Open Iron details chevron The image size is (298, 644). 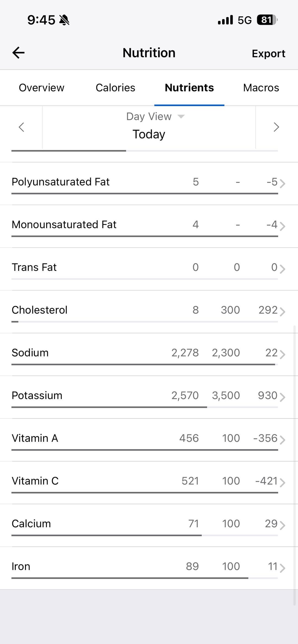pyautogui.click(x=282, y=568)
